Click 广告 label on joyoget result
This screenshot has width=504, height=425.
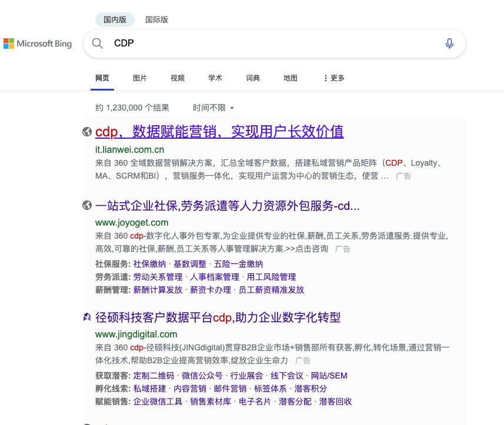pyautogui.click(x=343, y=249)
